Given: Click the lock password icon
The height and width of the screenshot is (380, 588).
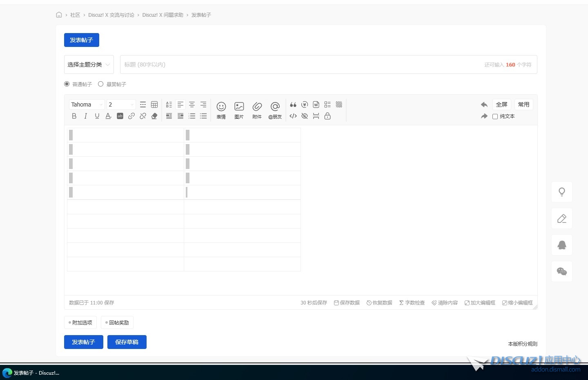Looking at the screenshot, I should coord(327,116).
